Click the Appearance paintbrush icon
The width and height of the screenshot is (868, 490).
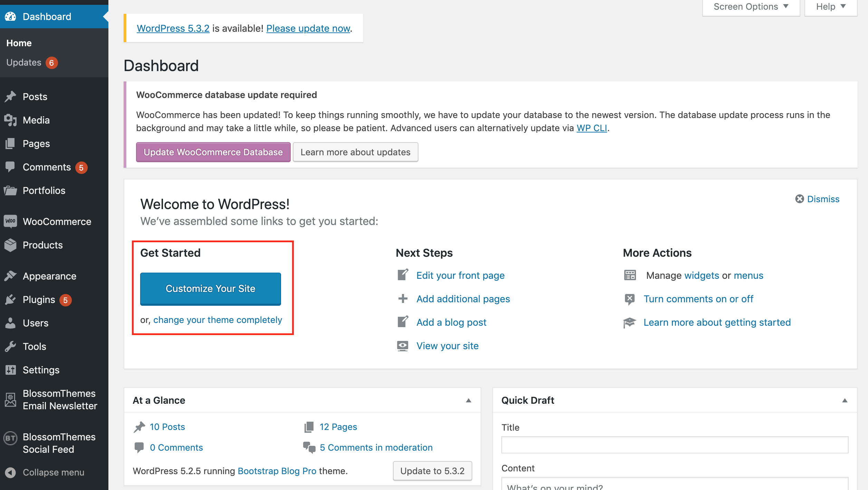(x=10, y=276)
